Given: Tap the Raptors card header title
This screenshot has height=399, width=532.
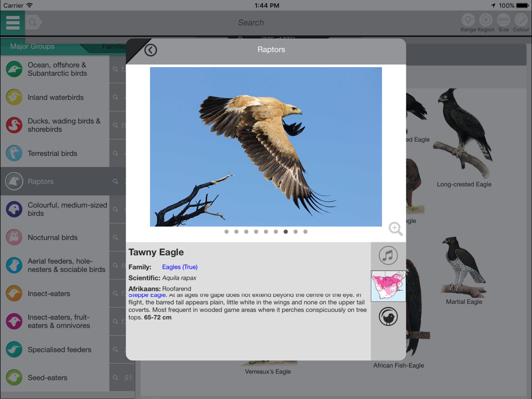Looking at the screenshot, I should pyautogui.click(x=271, y=49).
